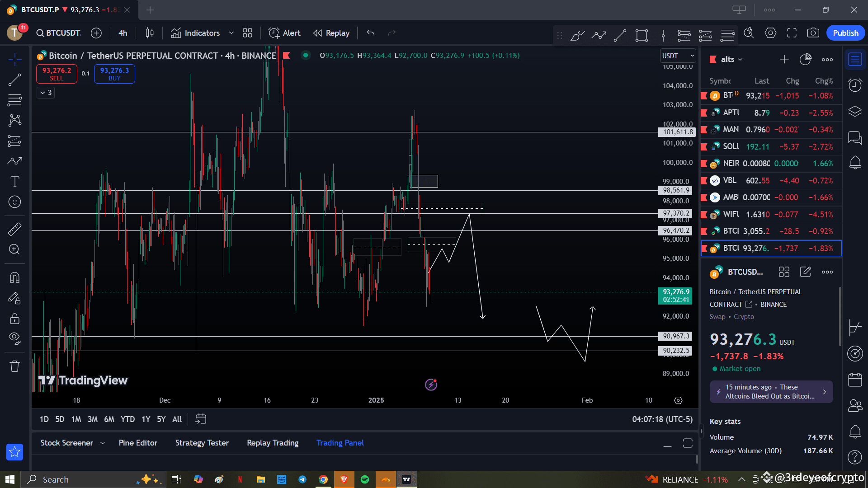Select the Zoom tool in the left sidebar

[15, 249]
